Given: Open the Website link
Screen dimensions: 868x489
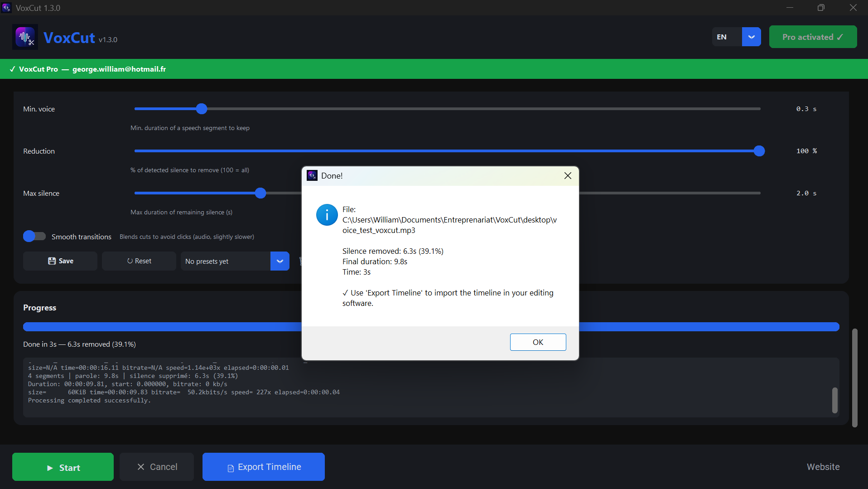Looking at the screenshot, I should (x=823, y=467).
